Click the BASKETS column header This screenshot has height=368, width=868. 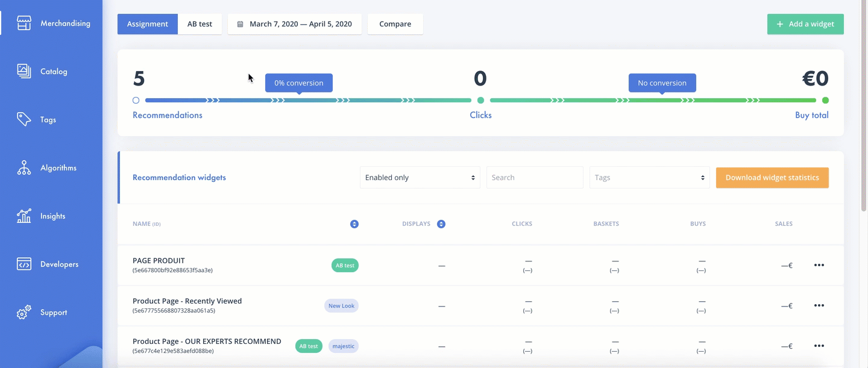click(606, 224)
